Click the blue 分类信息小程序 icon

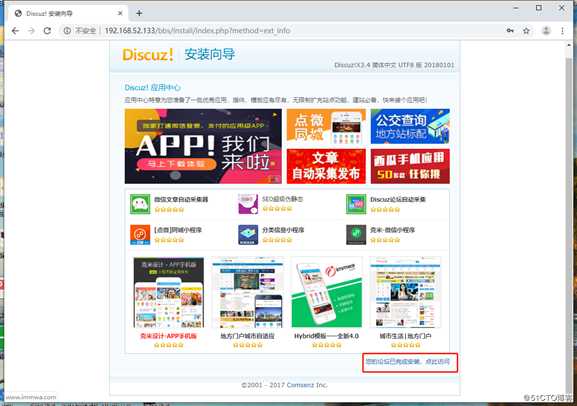(x=248, y=234)
